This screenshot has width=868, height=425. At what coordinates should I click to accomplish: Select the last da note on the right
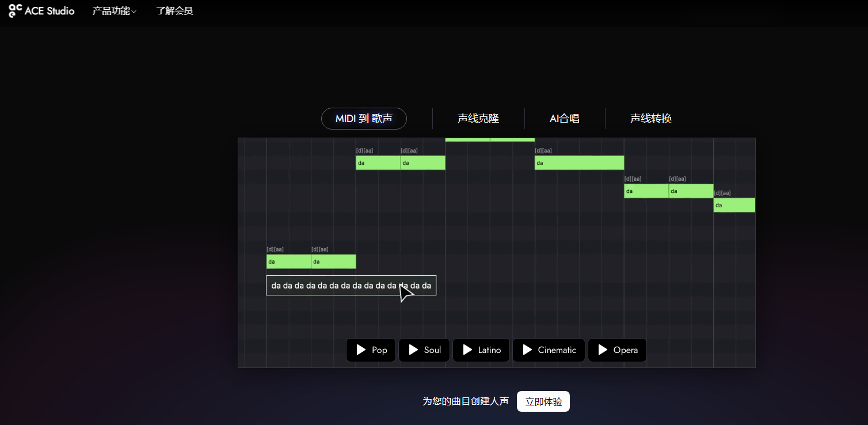[x=734, y=204]
